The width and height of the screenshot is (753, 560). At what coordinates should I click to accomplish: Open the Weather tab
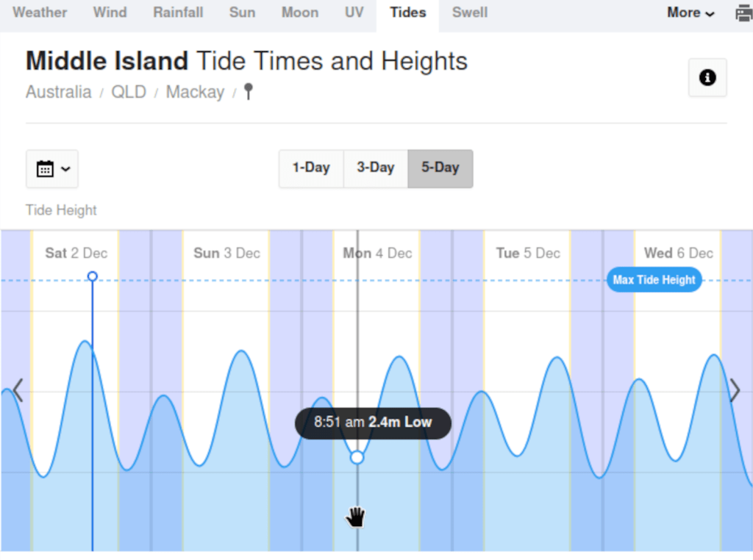40,12
